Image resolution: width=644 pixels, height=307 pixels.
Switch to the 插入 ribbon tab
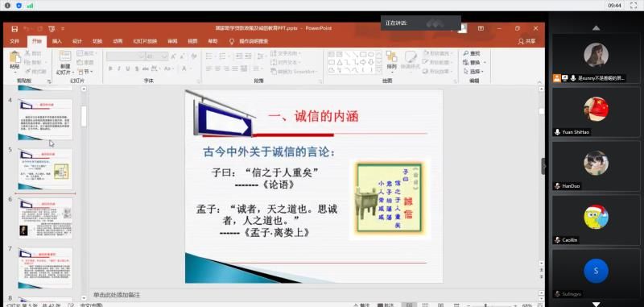[56, 41]
